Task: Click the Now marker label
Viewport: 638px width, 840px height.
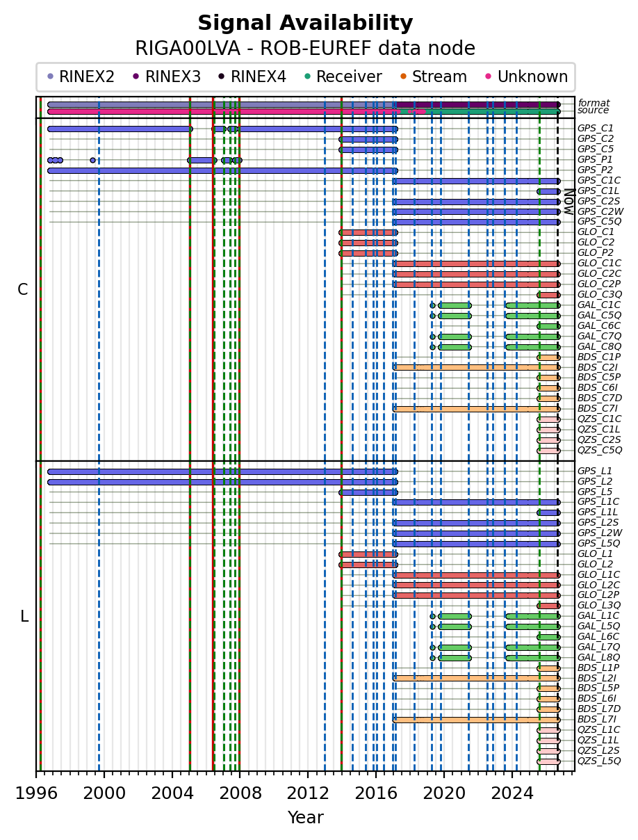Action: point(568,195)
